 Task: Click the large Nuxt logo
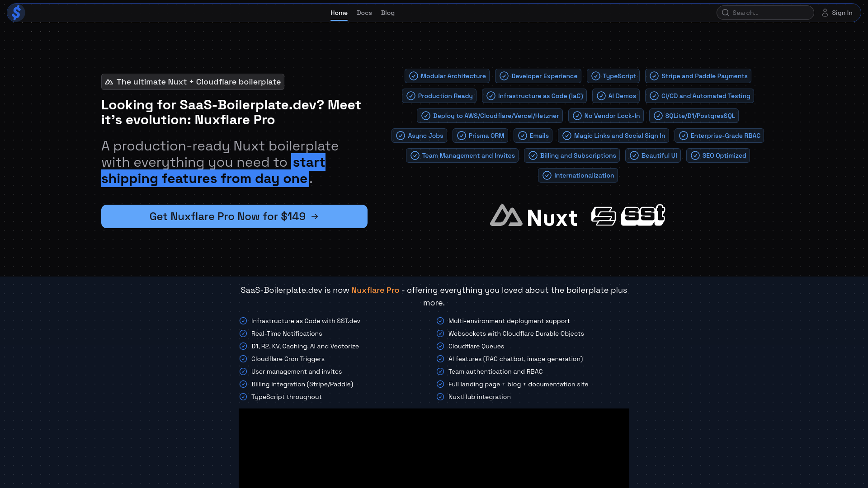click(x=533, y=216)
